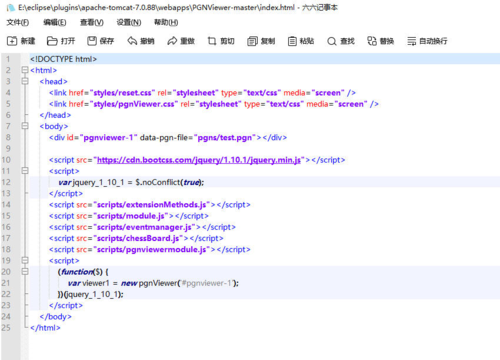The width and height of the screenshot is (500, 360).
Task: Open the View (查看) menu
Action: pos(92,22)
